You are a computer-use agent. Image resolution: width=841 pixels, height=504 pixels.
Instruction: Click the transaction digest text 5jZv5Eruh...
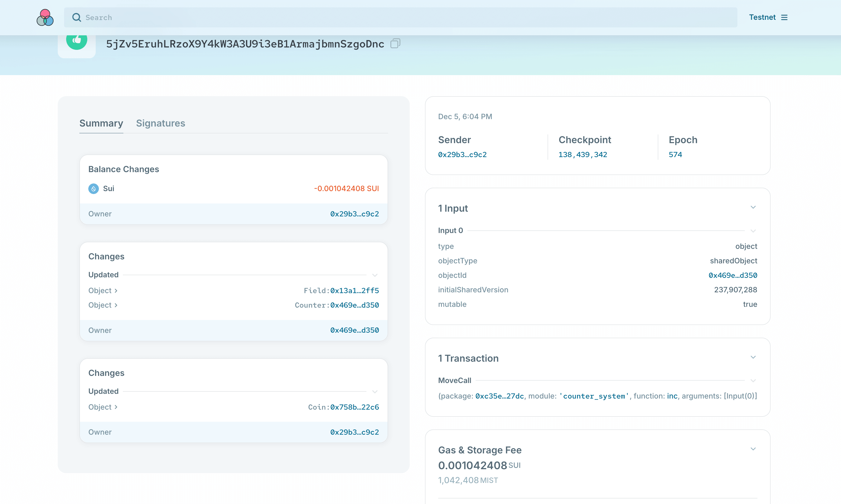(x=245, y=44)
